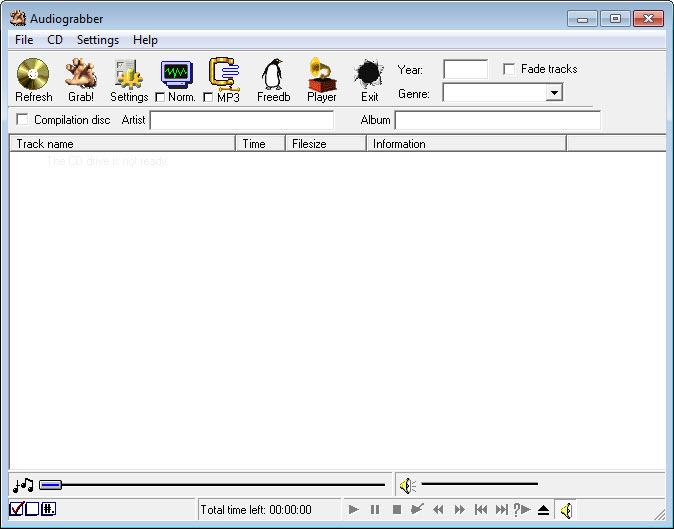Viewport: 674px width, 529px height.
Task: Fast forward the current track
Action: click(x=459, y=510)
